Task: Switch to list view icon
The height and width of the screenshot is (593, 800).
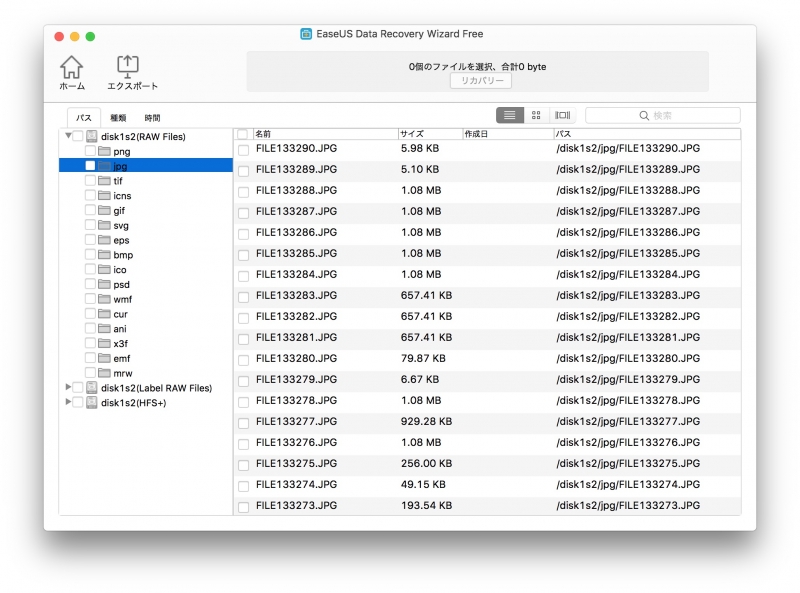Action: point(509,116)
